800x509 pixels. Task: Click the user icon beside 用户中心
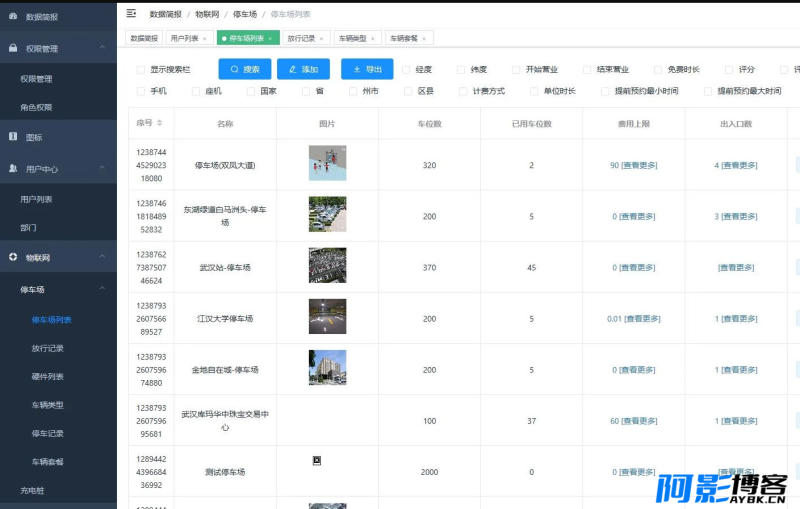click(13, 168)
